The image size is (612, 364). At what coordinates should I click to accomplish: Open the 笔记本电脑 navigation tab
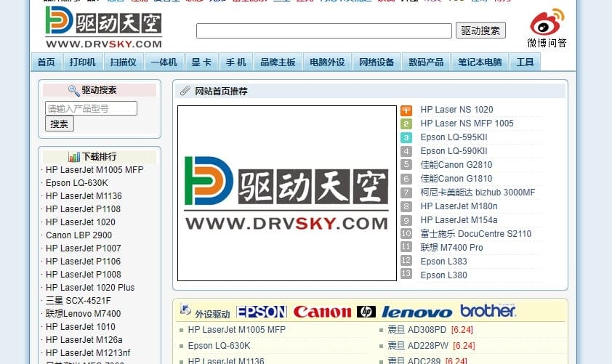coord(480,62)
